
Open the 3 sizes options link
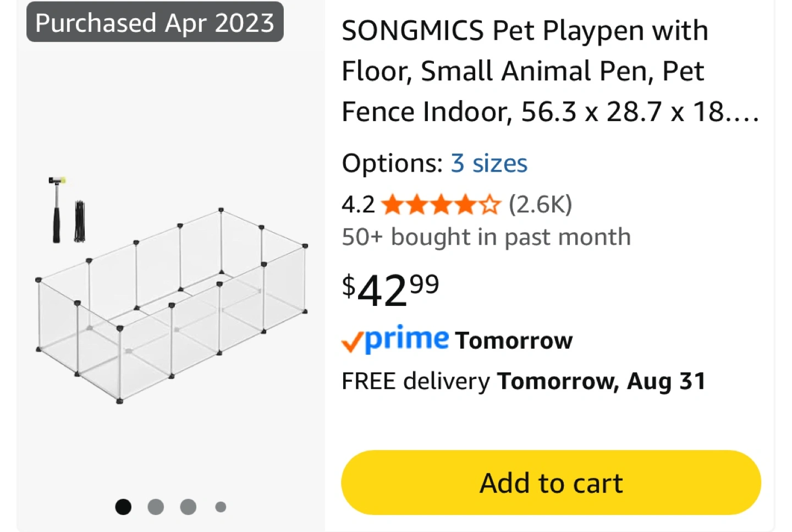pyautogui.click(x=489, y=163)
